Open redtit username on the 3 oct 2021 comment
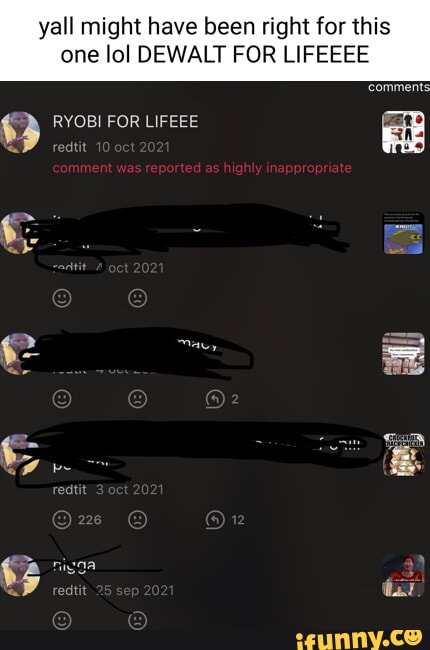 [x=70, y=490]
